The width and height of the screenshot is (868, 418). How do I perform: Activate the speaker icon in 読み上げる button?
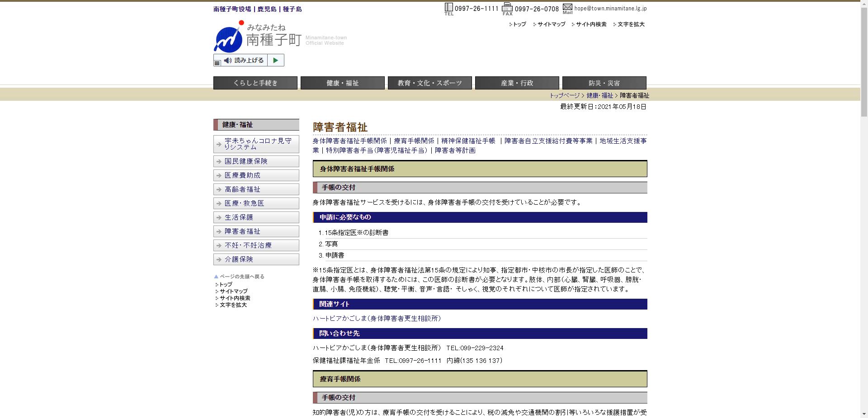(x=227, y=60)
